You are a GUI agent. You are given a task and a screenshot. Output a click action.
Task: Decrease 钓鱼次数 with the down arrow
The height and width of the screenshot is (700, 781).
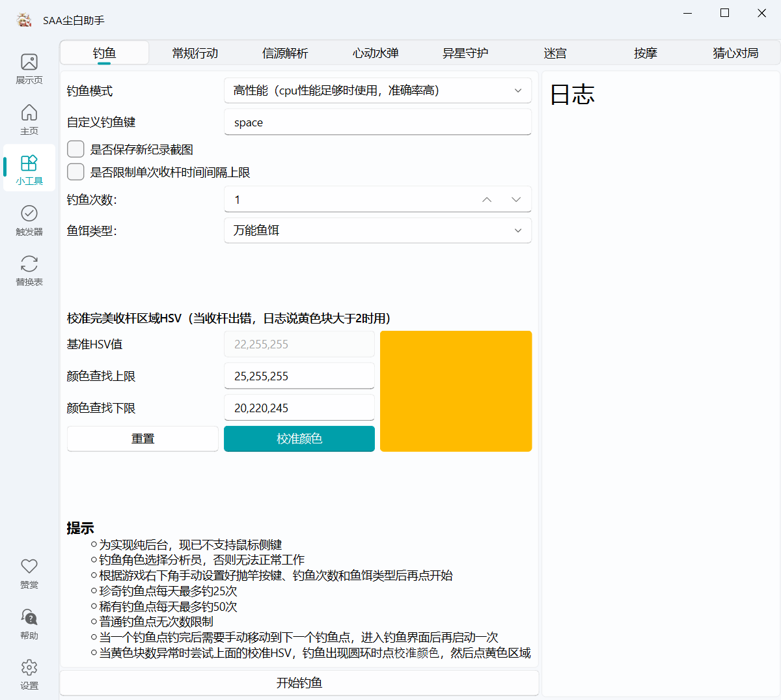tap(516, 200)
